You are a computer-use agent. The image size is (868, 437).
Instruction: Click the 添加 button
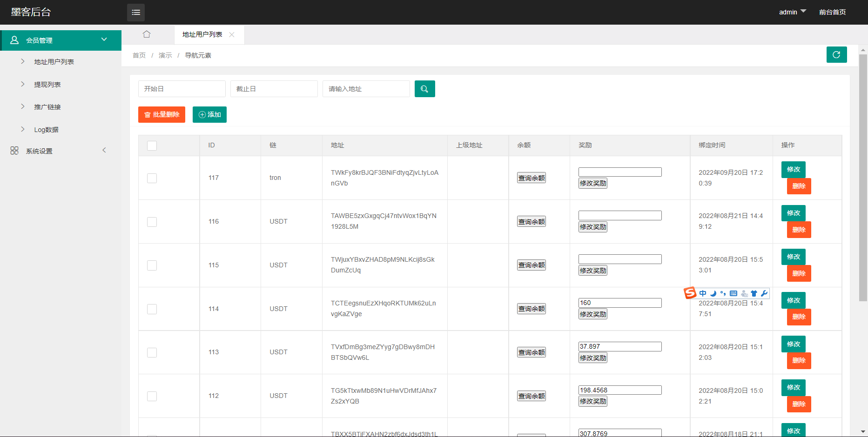(x=209, y=114)
